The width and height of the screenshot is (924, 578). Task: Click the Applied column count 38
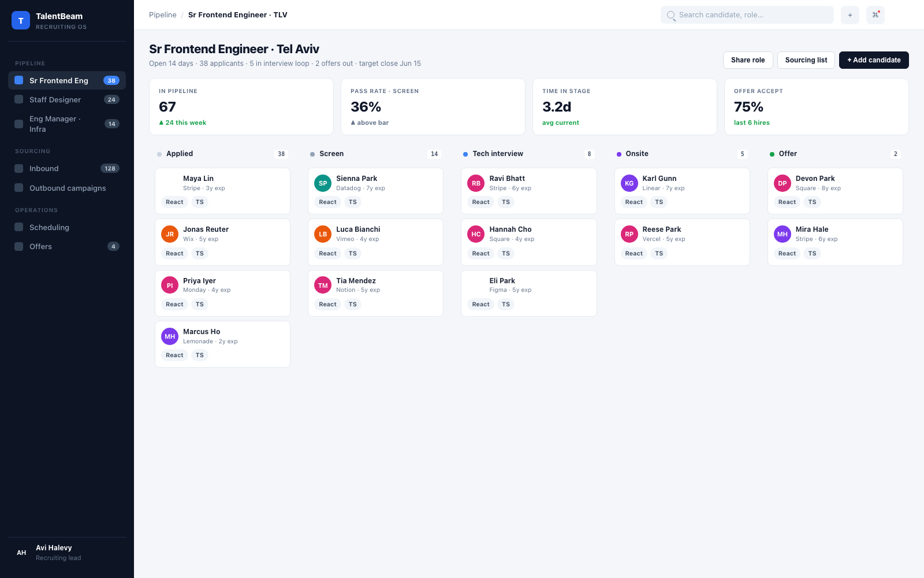click(x=281, y=154)
